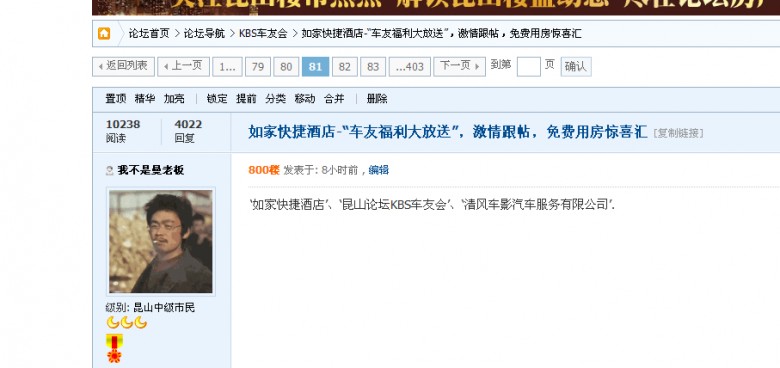Click the third moon level icon
Screen dimensions: 780x368
click(x=141, y=323)
